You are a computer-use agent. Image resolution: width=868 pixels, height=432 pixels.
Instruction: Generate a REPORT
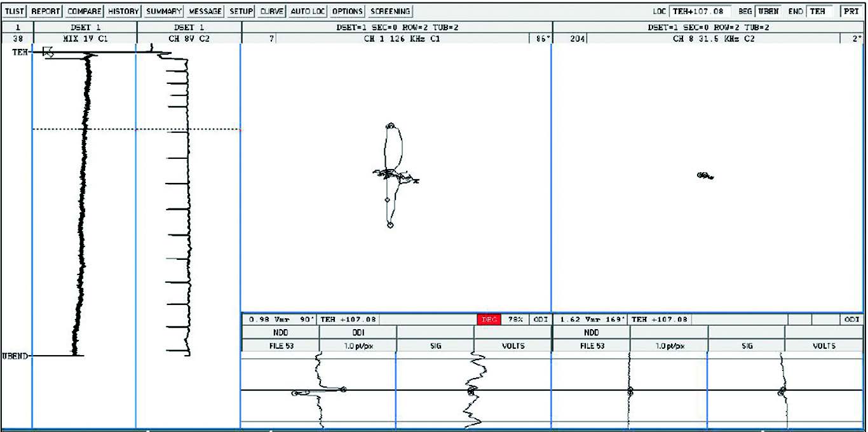tap(46, 10)
